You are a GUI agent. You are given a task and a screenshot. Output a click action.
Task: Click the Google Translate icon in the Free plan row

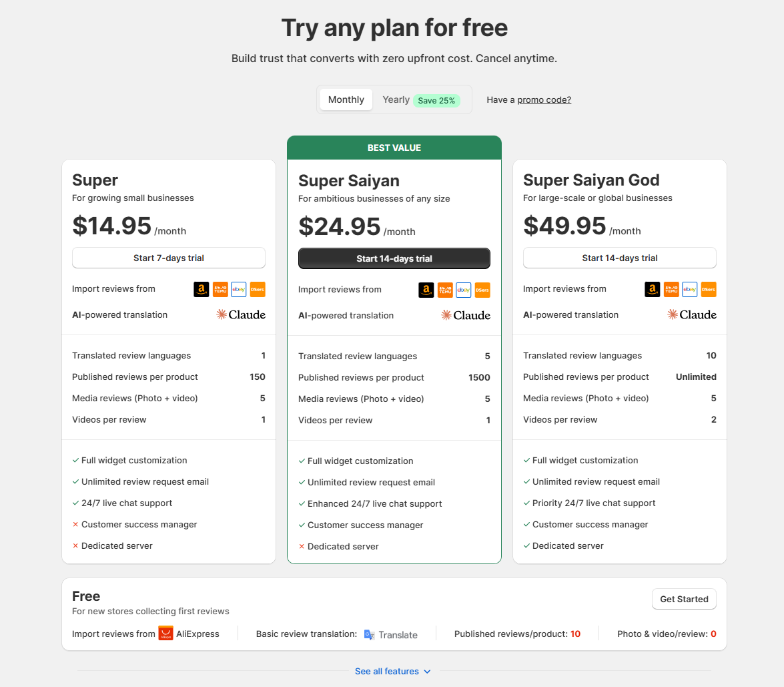pyautogui.click(x=368, y=634)
